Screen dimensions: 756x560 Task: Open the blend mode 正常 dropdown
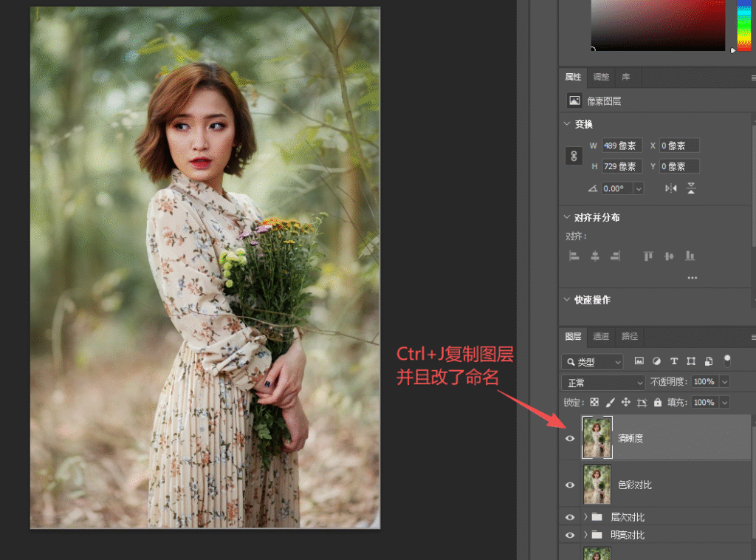point(603,383)
